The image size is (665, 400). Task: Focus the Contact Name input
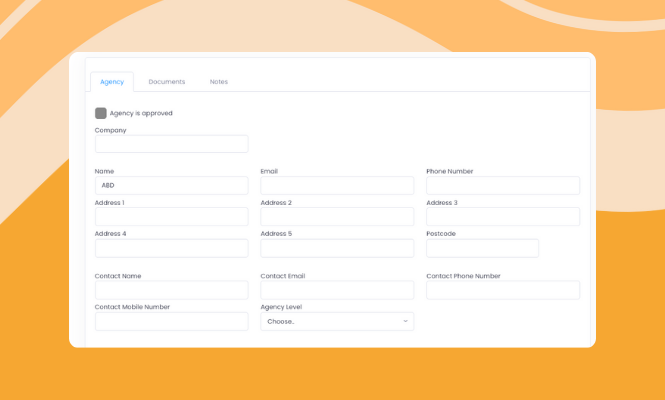click(171, 290)
